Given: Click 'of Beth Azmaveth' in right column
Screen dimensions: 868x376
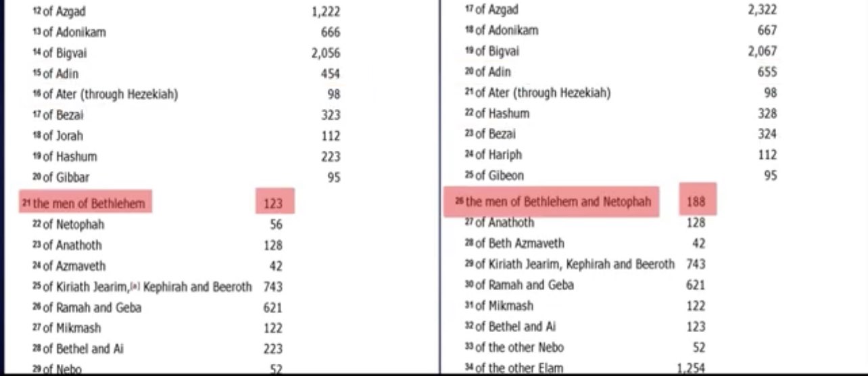Looking at the screenshot, I should tap(519, 243).
